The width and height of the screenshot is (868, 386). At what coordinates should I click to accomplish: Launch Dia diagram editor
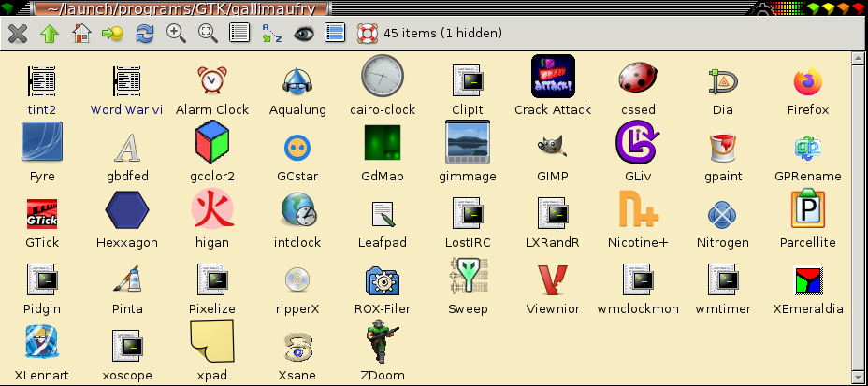coord(723,81)
